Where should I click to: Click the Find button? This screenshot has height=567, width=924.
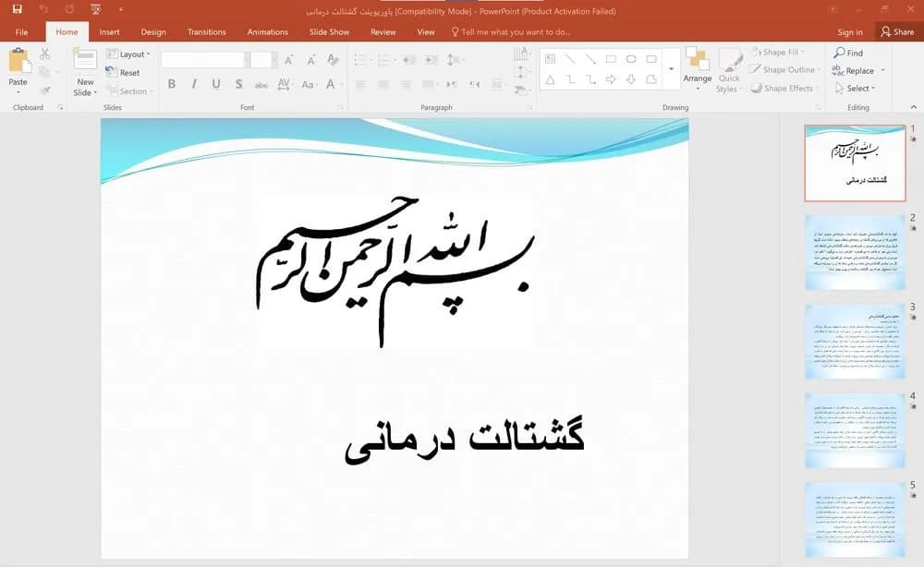tap(848, 53)
